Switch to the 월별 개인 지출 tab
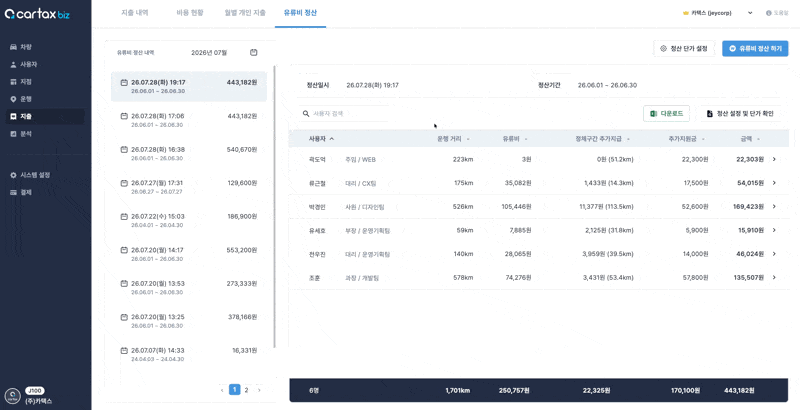Viewport: 800px width, 410px height. click(245, 13)
